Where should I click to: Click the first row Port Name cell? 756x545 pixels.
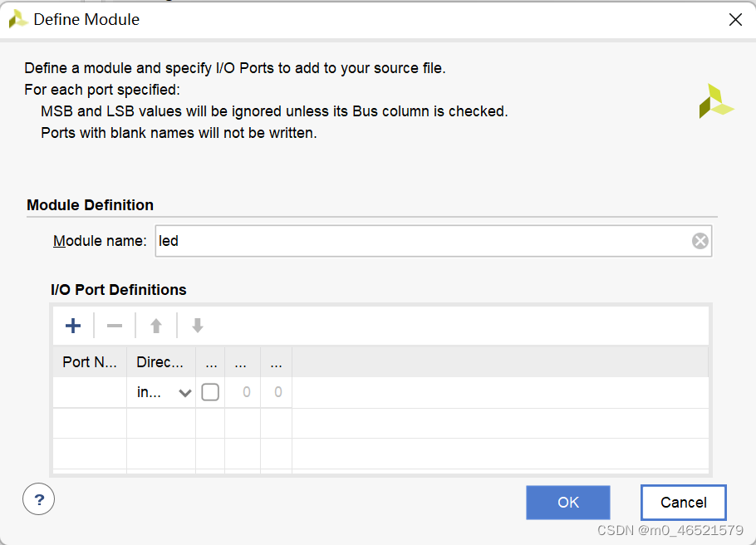pyautogui.click(x=90, y=392)
